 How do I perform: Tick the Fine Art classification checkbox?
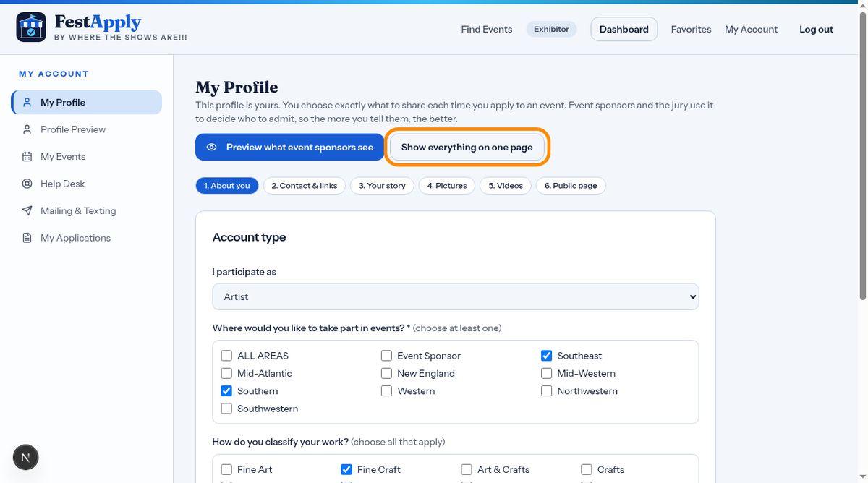click(226, 469)
